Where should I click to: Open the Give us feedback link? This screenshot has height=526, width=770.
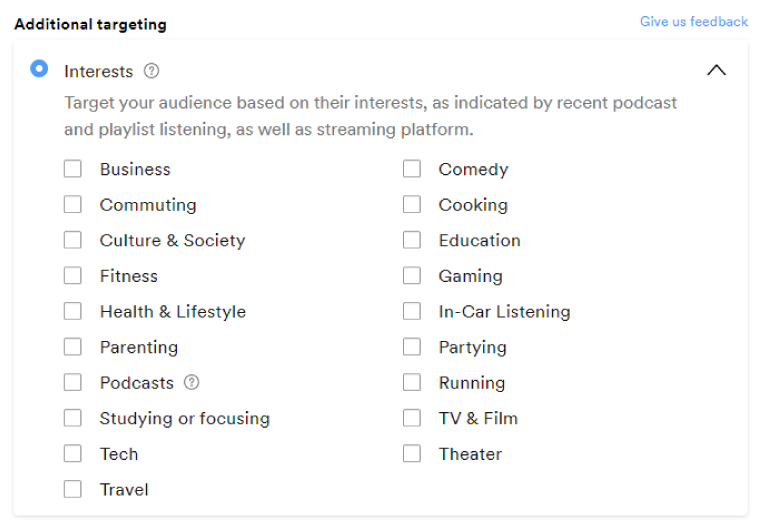click(693, 21)
